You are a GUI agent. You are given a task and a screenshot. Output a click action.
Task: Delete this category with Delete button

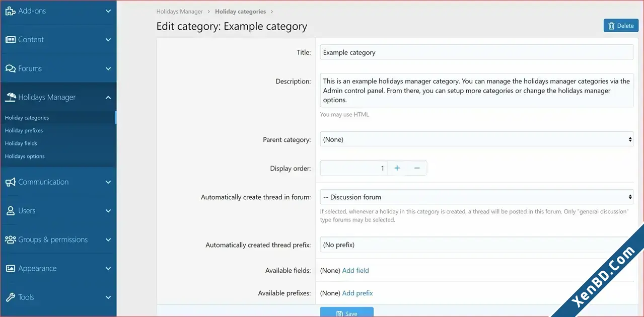(x=621, y=26)
